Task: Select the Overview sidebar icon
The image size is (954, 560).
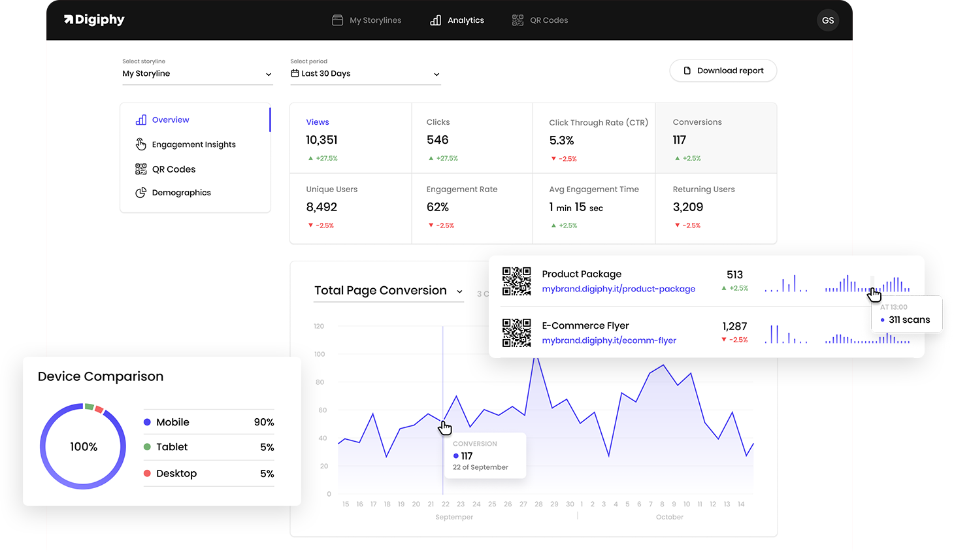Action: 141,120
